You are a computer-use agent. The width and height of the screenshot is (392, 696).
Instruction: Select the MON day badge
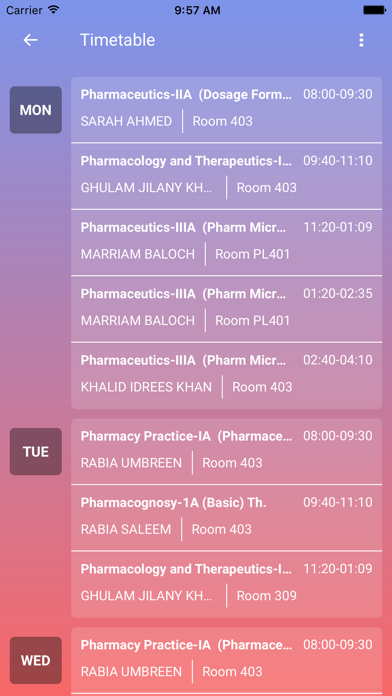pyautogui.click(x=36, y=110)
